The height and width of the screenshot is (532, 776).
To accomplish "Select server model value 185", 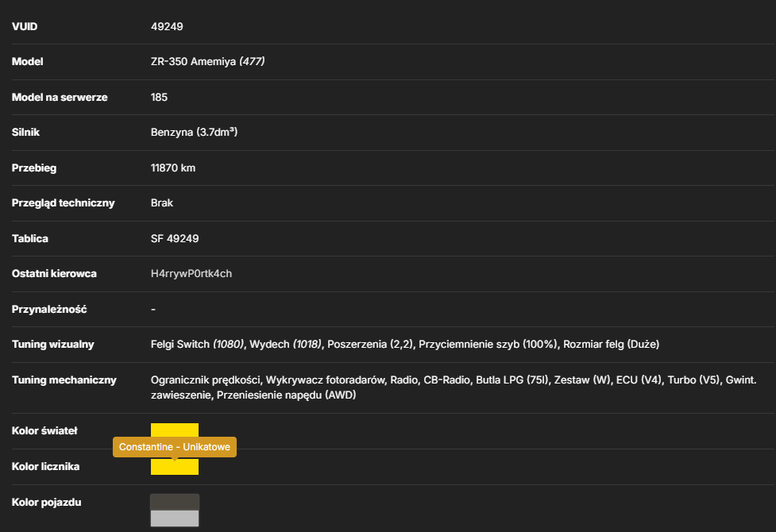I will tap(160, 98).
